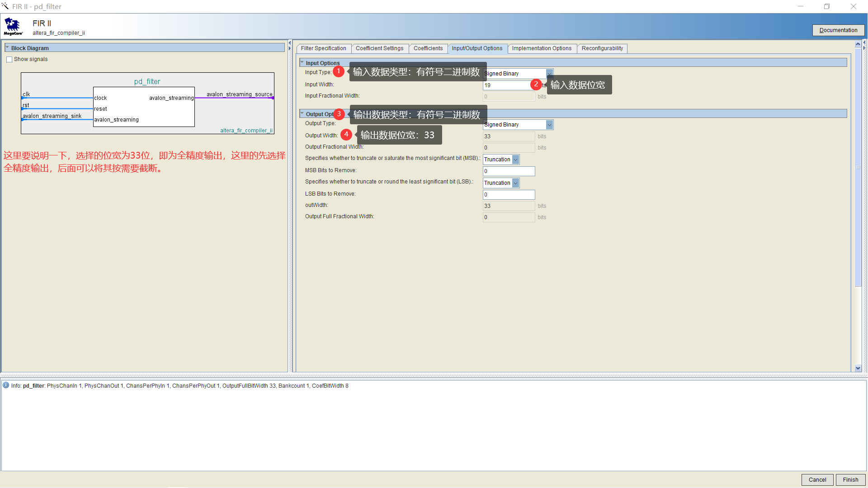This screenshot has height=488, width=868.
Task: Switch to the Filter Specification tab
Action: [324, 48]
